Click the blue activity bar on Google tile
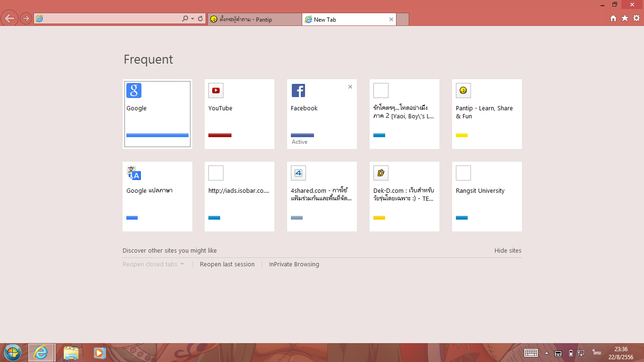Image resolution: width=644 pixels, height=362 pixels. point(157,135)
